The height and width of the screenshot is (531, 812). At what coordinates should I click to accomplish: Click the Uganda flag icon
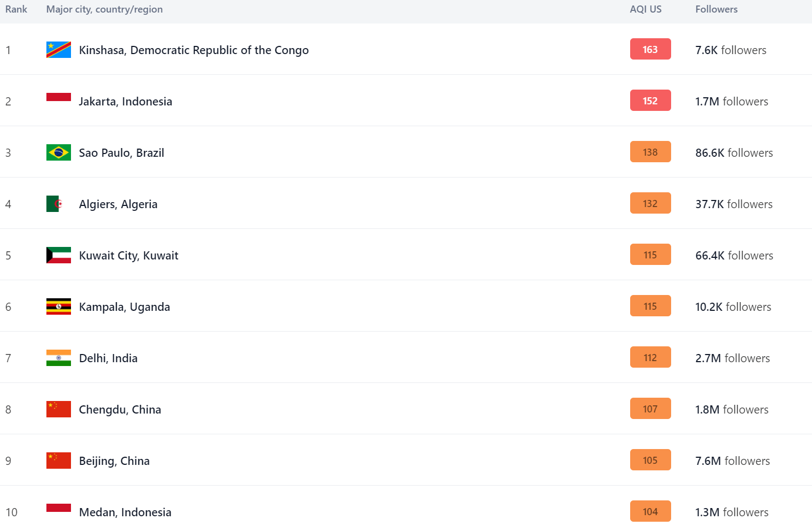pyautogui.click(x=58, y=306)
